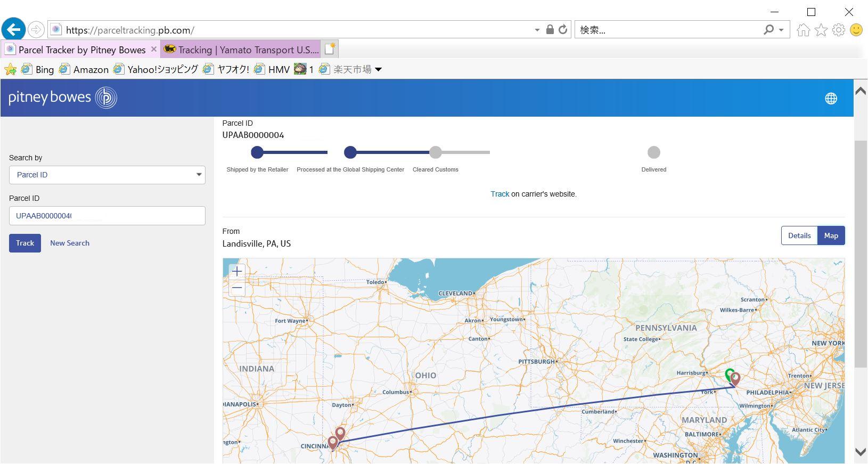Screen dimensions: 868x464
Task: Click page scrollbar down arrow
Action: [861, 452]
